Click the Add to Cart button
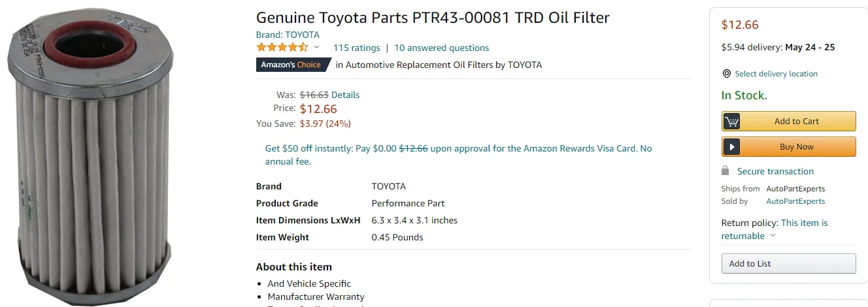The width and height of the screenshot is (868, 307). click(x=789, y=121)
